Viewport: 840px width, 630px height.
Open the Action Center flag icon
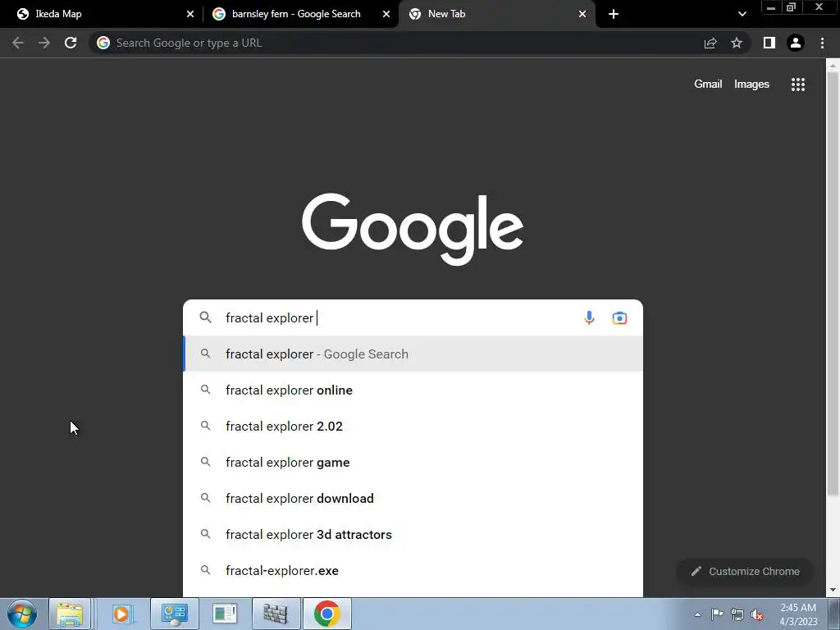(717, 614)
